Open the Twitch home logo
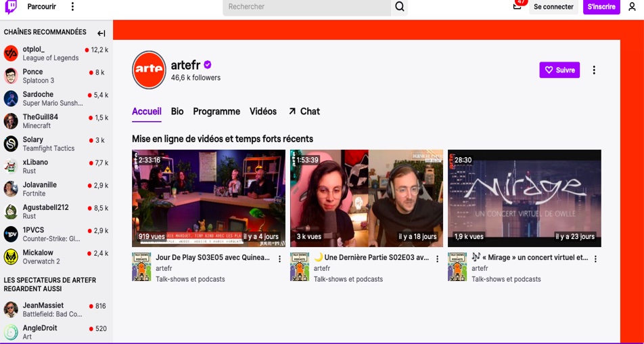The width and height of the screenshot is (644, 344). 11,7
